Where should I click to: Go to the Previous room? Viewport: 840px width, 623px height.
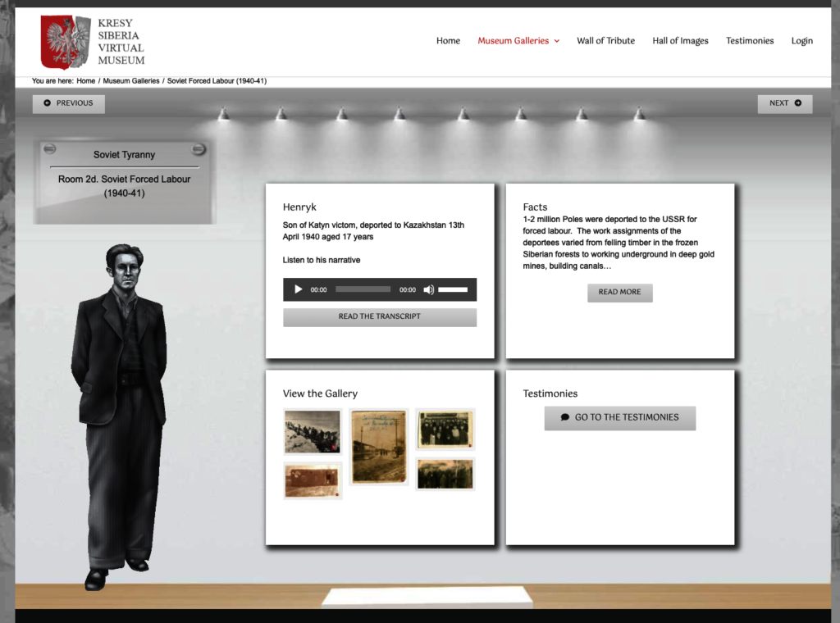69,103
